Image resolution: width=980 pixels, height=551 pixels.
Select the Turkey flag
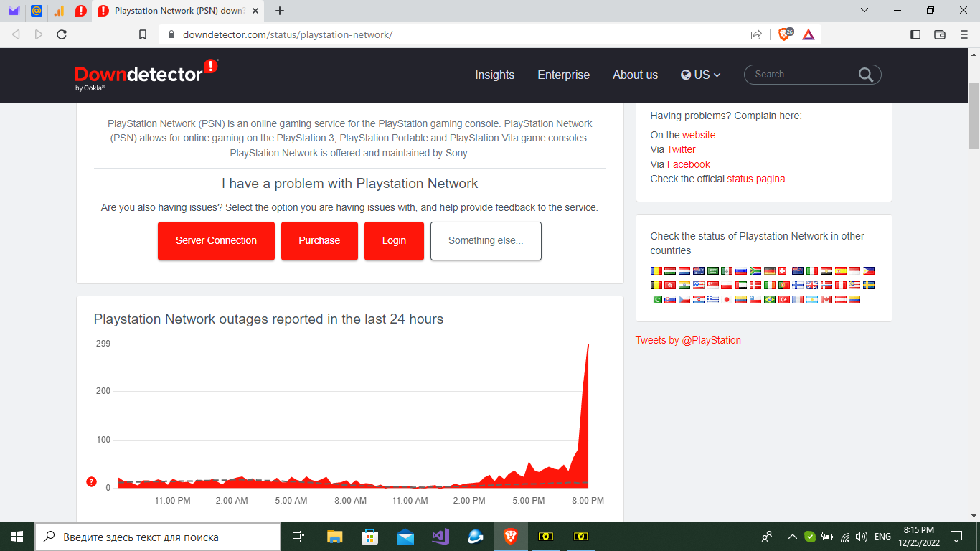click(x=784, y=299)
